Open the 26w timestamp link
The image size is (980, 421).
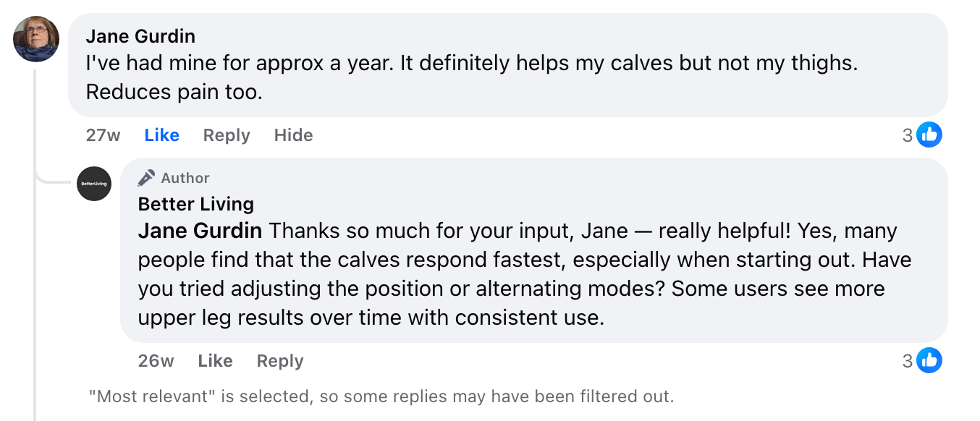[x=156, y=361]
